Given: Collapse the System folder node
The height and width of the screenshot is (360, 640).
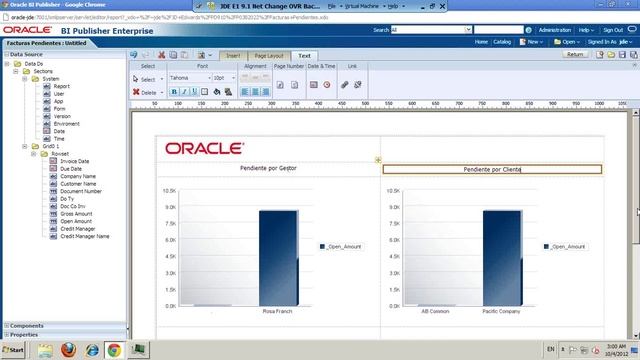Looking at the screenshot, I should 25,79.
